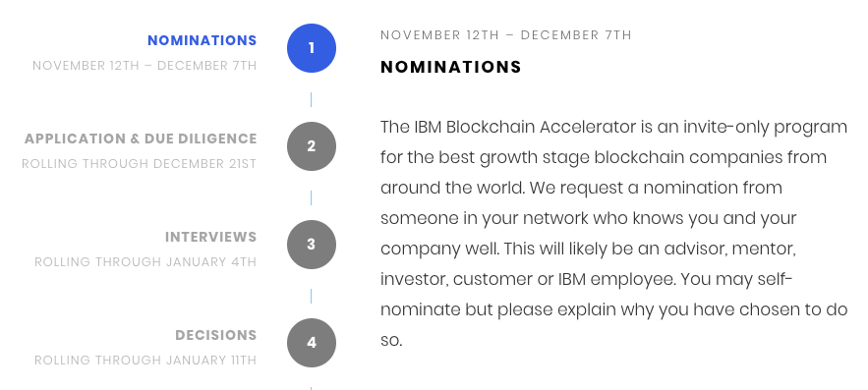The image size is (868, 390).
Task: Click 'Rolling through January 11th' date text
Action: [145, 361]
